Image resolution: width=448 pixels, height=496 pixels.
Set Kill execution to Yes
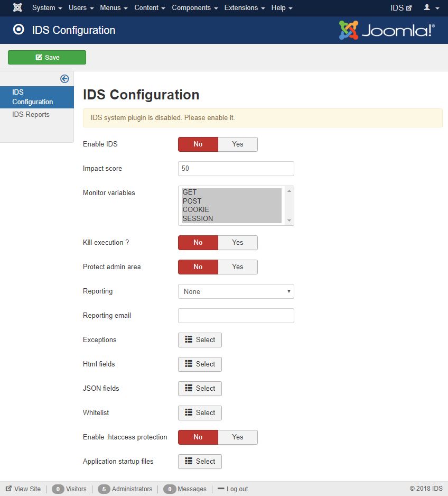pos(238,243)
